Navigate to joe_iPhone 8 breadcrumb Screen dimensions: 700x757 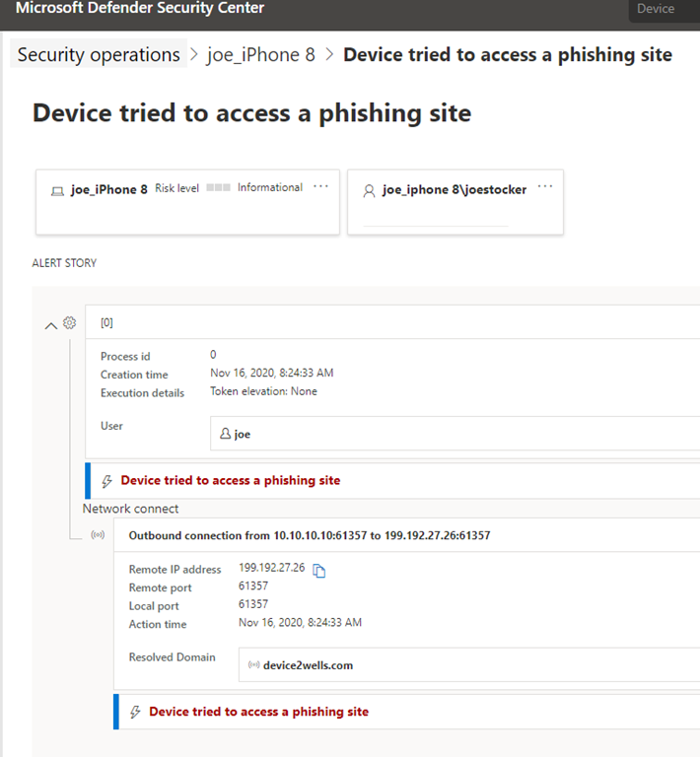(261, 55)
